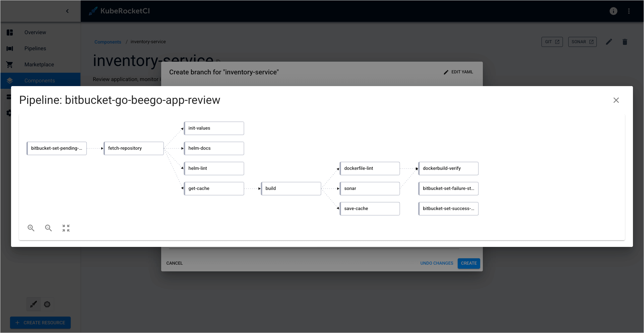Zoom out of the pipeline diagram
The height and width of the screenshot is (333, 644).
(49, 228)
